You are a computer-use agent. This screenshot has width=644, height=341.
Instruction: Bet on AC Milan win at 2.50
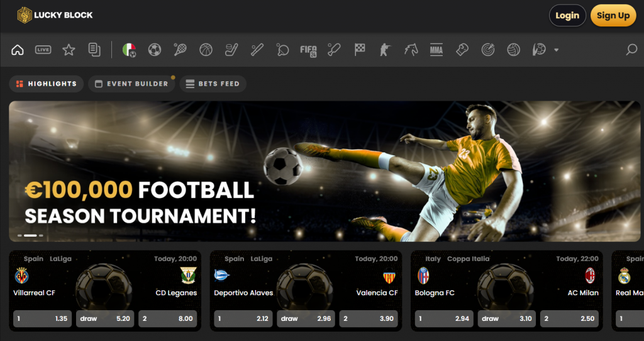click(569, 319)
